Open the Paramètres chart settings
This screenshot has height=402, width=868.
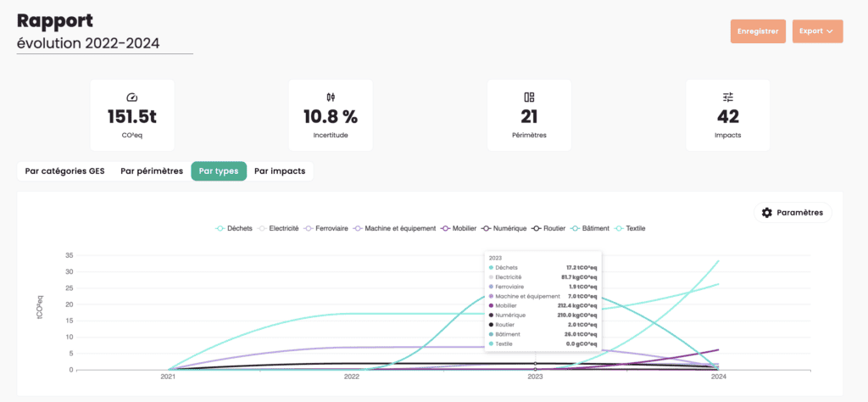792,213
